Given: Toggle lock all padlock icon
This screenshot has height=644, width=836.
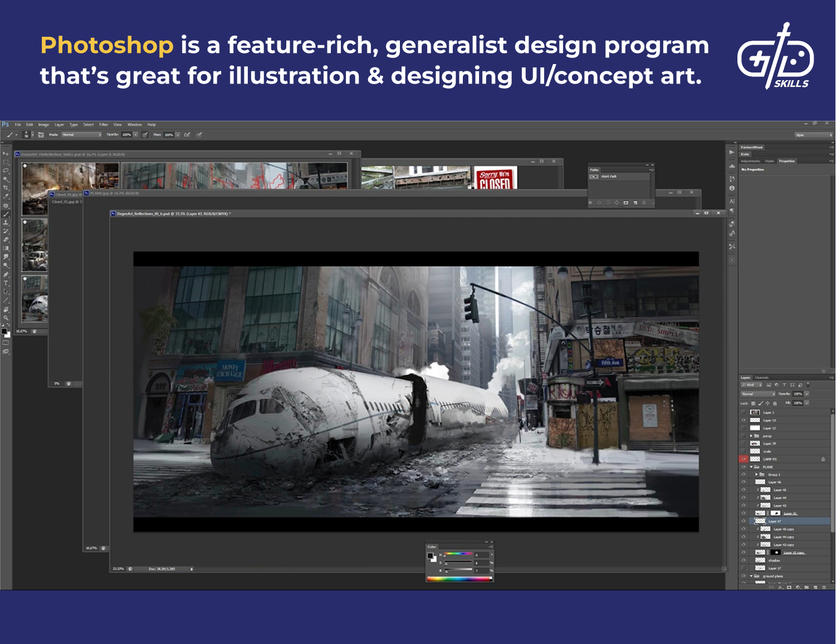Looking at the screenshot, I should coord(775,403).
